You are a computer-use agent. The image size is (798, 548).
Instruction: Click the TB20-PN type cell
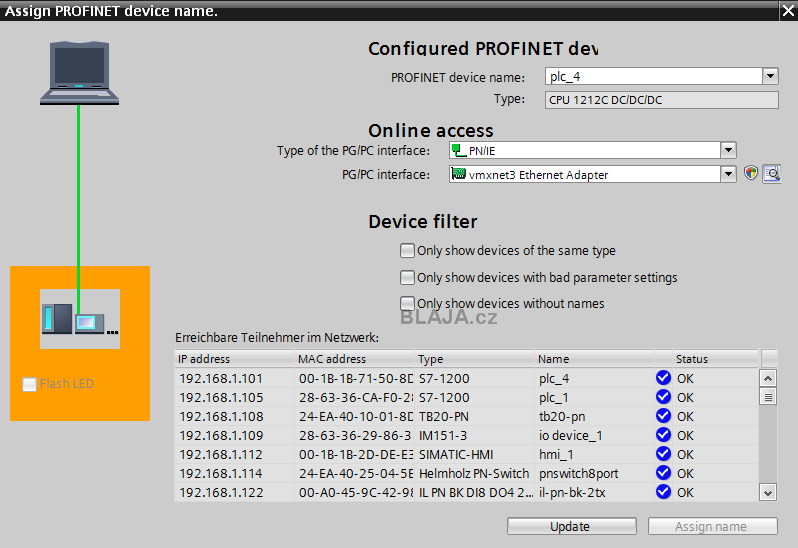[x=475, y=416]
